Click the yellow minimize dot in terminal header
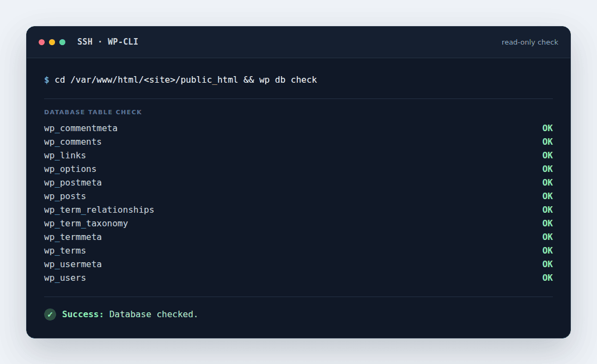 coord(52,42)
